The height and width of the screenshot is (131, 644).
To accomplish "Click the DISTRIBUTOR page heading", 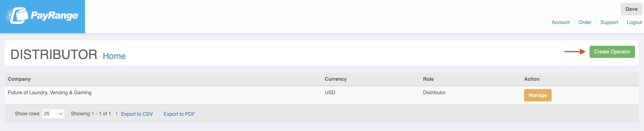I will tap(54, 55).
